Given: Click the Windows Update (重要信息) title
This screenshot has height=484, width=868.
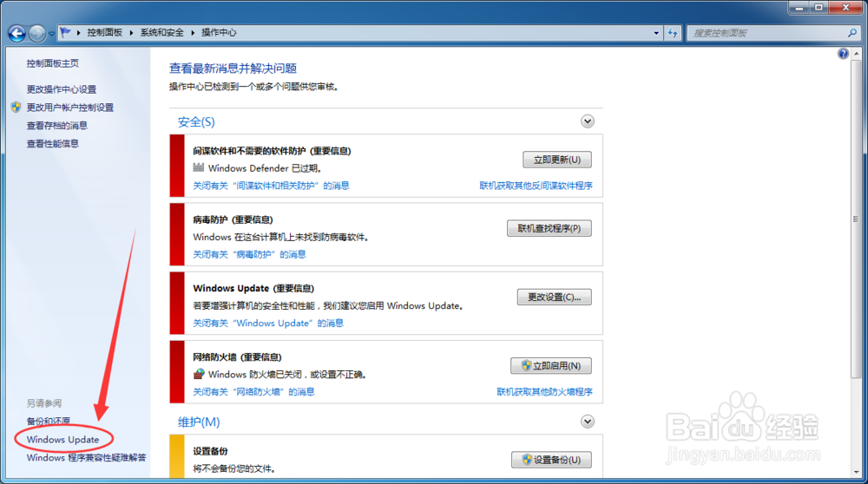Looking at the screenshot, I should 253,288.
